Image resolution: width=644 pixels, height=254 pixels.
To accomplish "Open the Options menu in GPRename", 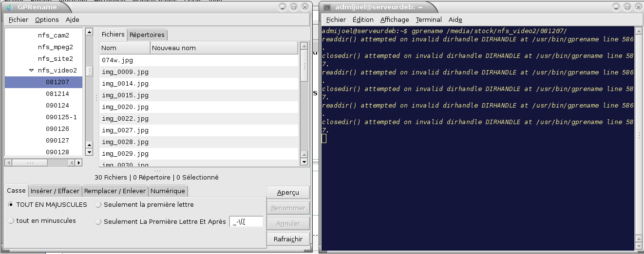I will 47,20.
